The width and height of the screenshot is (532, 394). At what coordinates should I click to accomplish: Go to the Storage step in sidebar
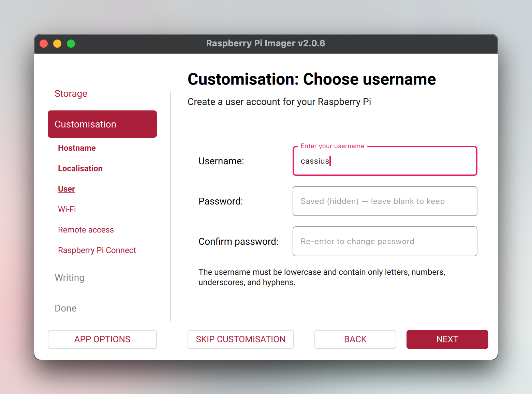pos(71,94)
